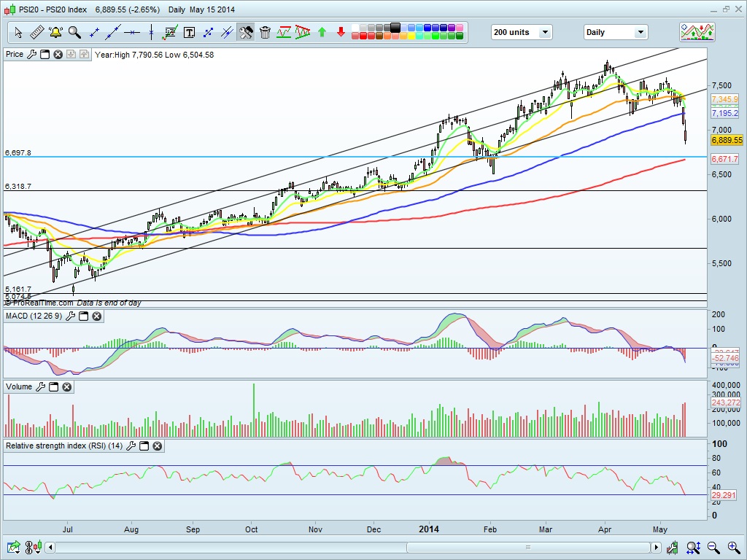This screenshot has height=560, width=747.
Task: Click the scrollbar's right arrow button
Action: pos(655,547)
